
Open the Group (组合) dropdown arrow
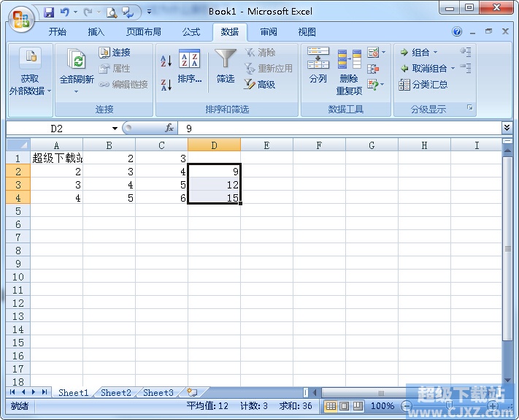pos(436,53)
